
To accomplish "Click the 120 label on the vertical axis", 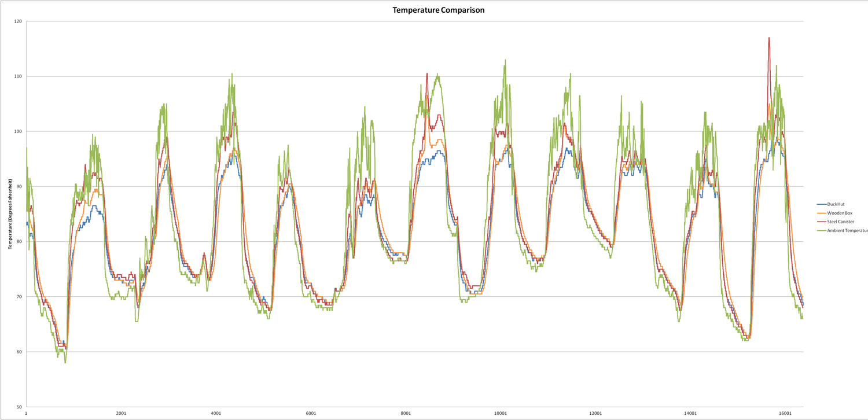I will 17,21.
